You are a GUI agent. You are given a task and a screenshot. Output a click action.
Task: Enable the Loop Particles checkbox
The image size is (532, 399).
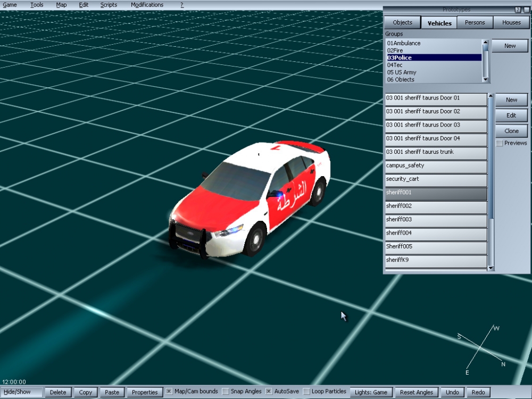point(306,391)
